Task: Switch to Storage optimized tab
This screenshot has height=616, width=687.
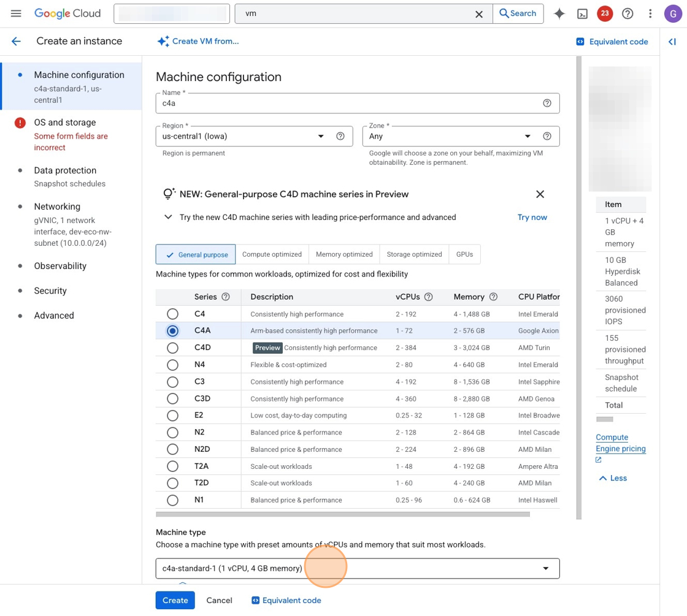Action: (x=415, y=254)
